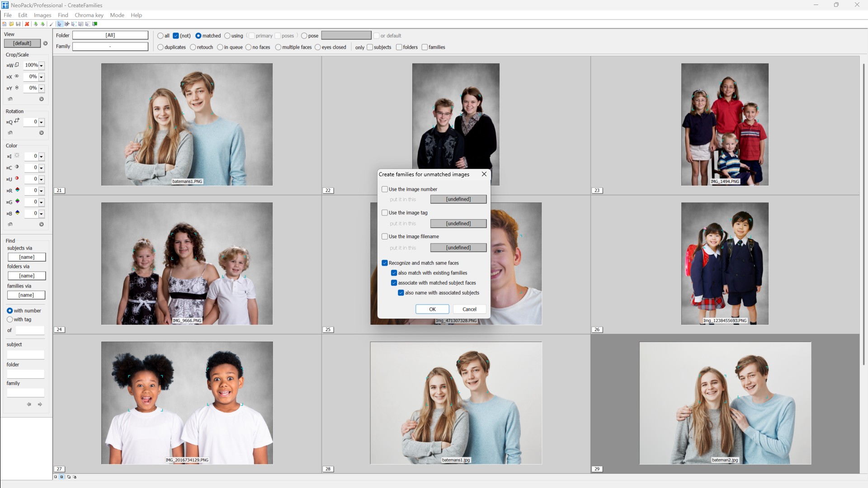Screen dimensions: 868x488
Task: Click 'families via' [name] button
Action: point(26,295)
